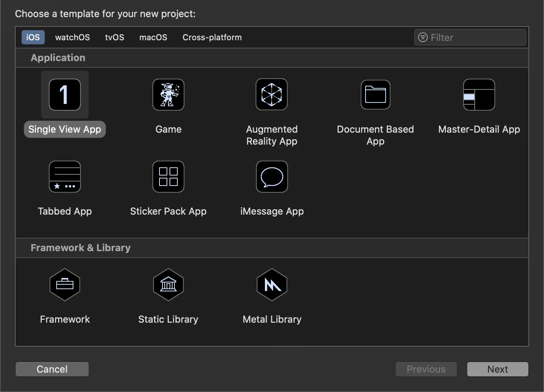The image size is (544, 392).
Task: Click the filter icon in search field
Action: [x=423, y=37]
